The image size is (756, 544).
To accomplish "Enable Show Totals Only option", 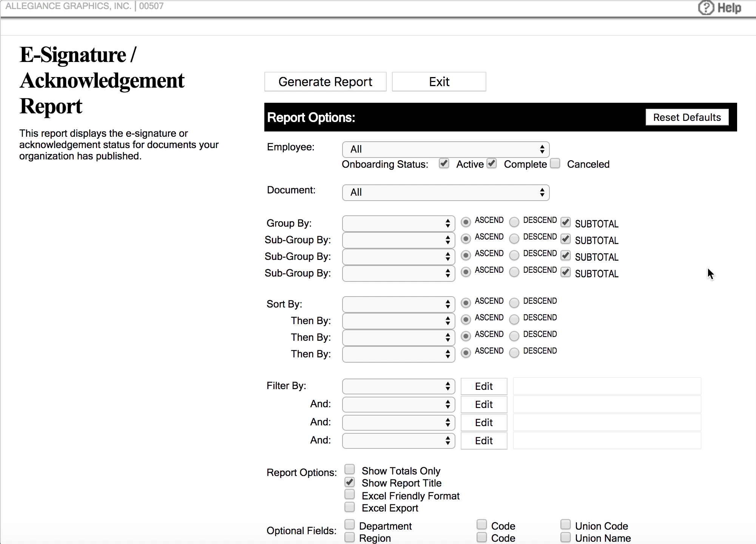I will point(349,469).
